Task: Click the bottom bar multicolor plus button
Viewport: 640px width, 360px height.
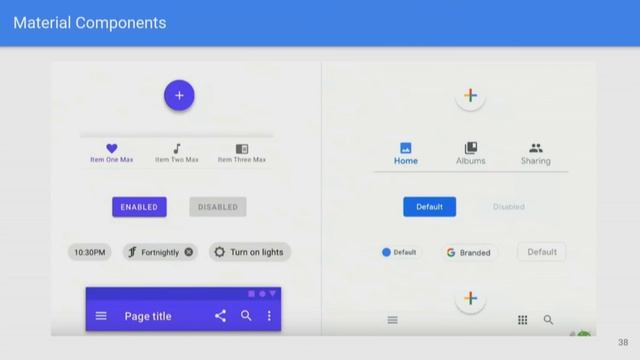Action: coord(470,298)
